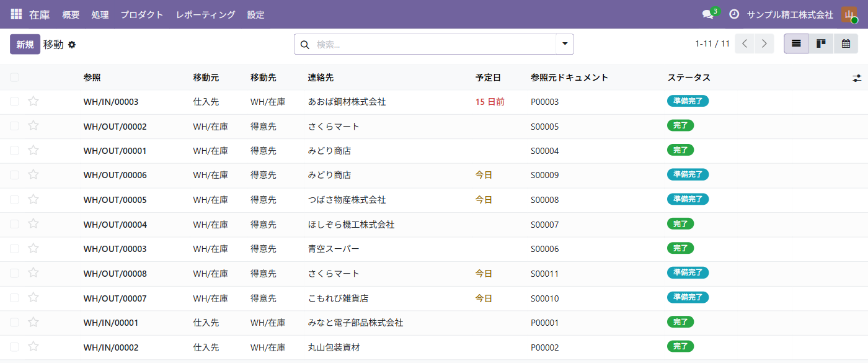Screen dimensions: 868x363
Task: Open the messages conversation icon
Action: pos(707,14)
